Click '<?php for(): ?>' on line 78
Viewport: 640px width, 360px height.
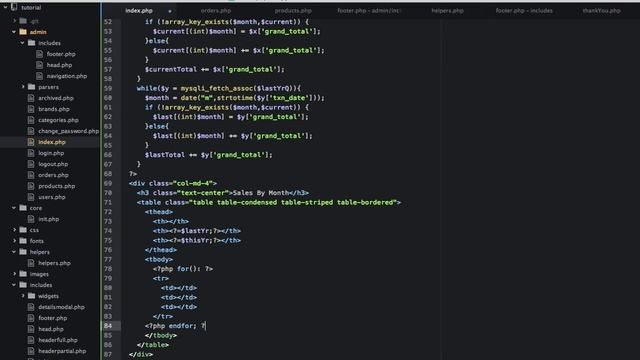click(183, 269)
